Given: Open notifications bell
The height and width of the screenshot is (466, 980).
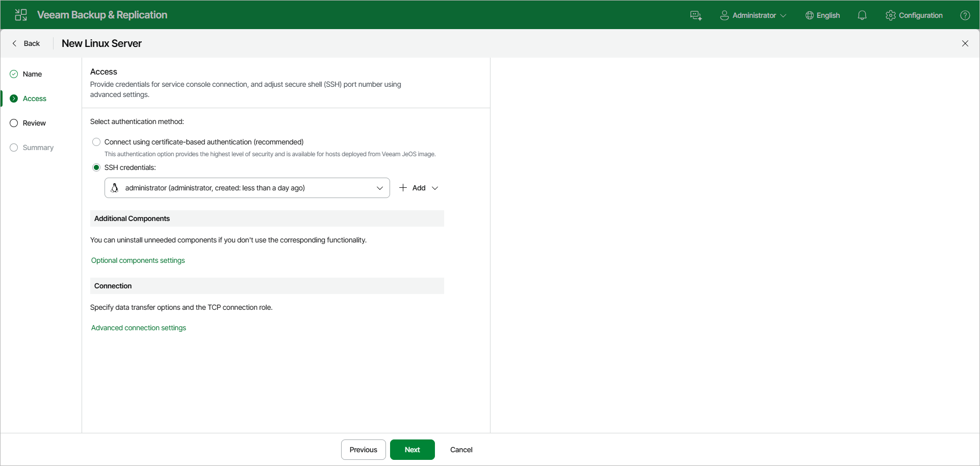Looking at the screenshot, I should coord(862,15).
